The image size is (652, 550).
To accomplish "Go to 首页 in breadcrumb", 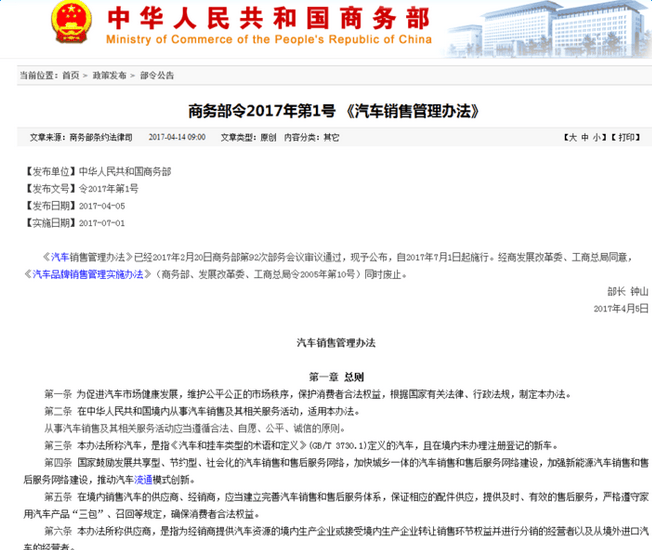I will [71, 75].
